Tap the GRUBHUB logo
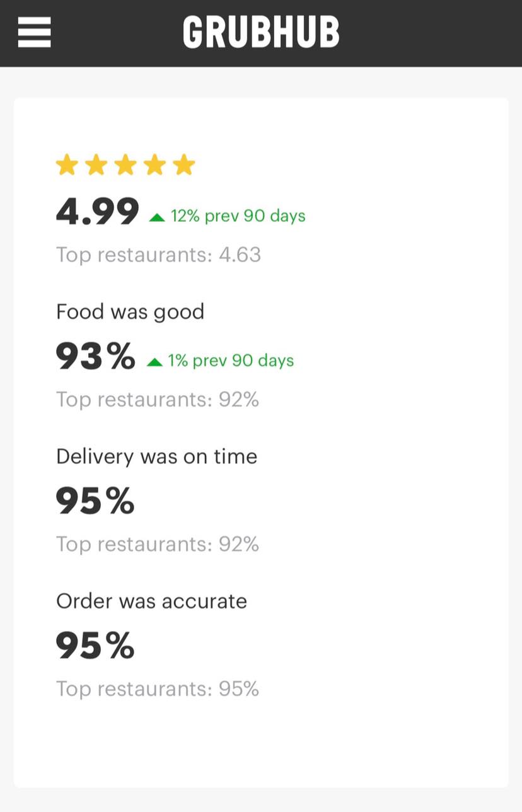The height and width of the screenshot is (812, 522). (261, 32)
